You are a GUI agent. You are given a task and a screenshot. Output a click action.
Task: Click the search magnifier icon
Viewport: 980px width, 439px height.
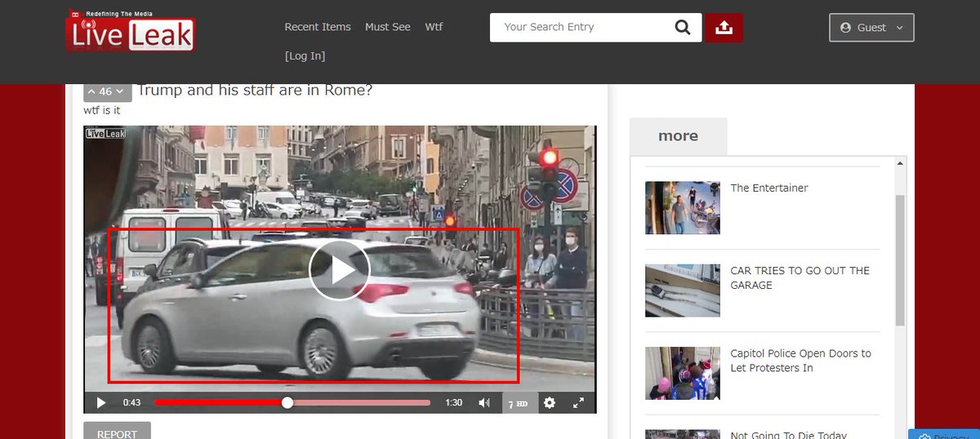click(x=683, y=27)
